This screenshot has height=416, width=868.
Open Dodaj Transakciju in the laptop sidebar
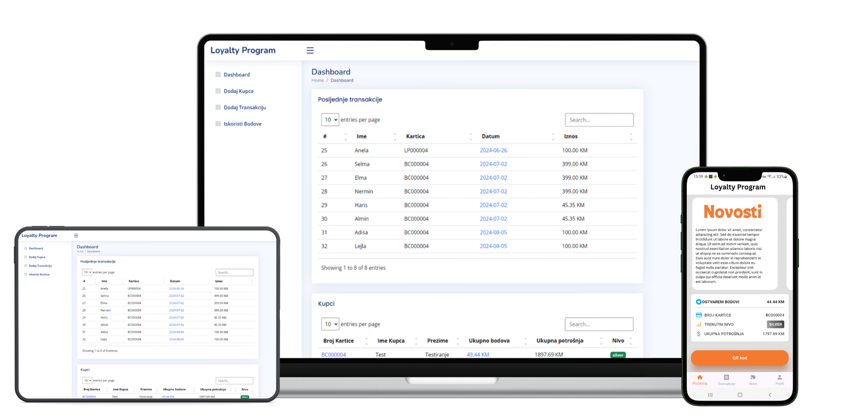click(245, 107)
